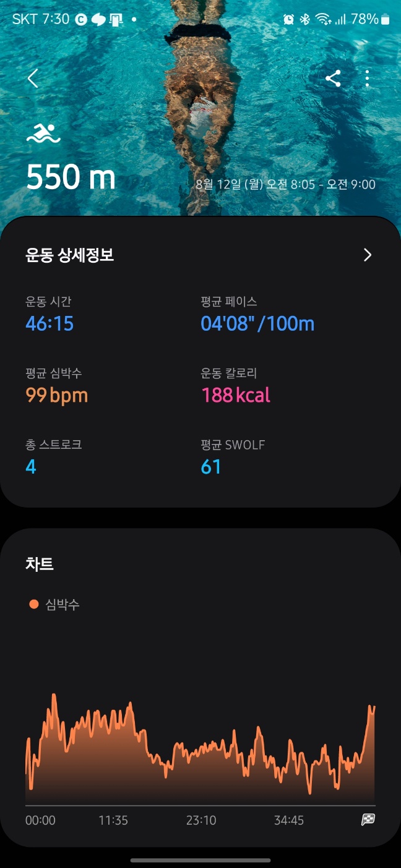Select the 188 kcal calories value
Viewport: 401px width, 868px height.
point(235,394)
